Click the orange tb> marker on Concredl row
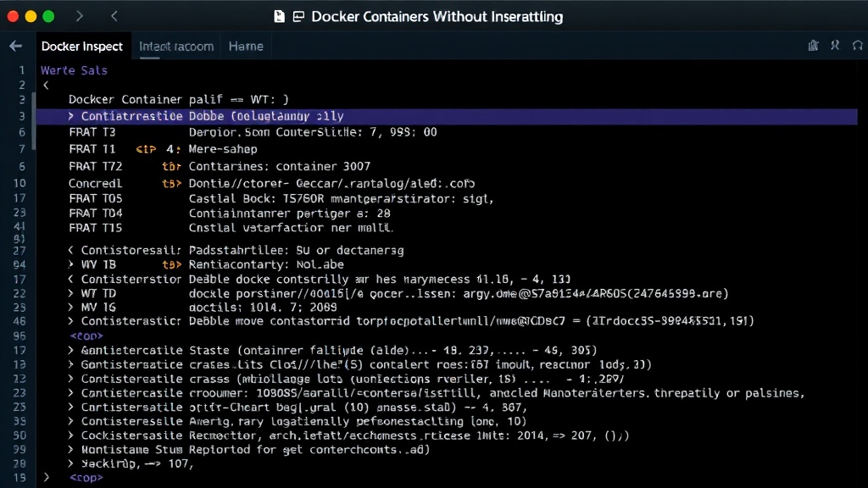This screenshot has width=868, height=488. click(x=171, y=183)
